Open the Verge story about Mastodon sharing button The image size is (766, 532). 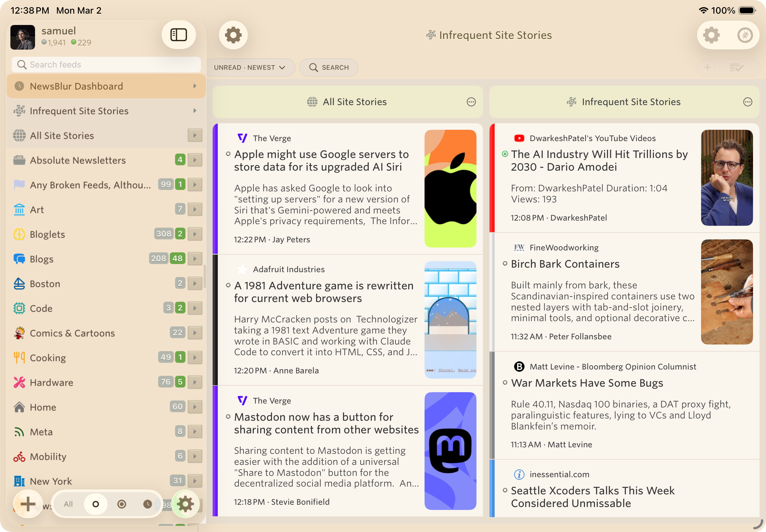326,423
